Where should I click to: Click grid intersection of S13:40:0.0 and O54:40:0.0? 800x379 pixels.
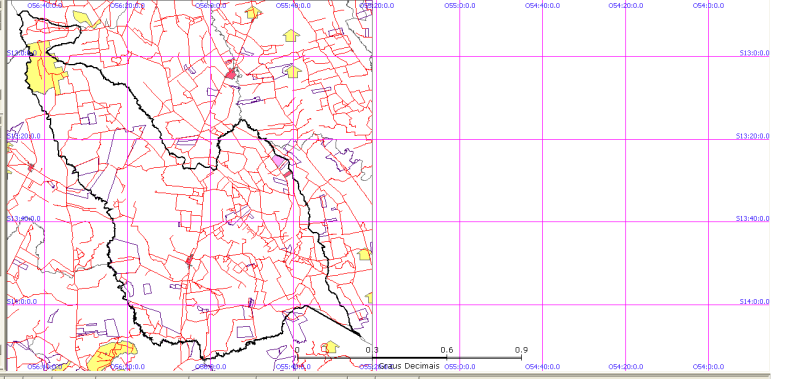coord(542,222)
